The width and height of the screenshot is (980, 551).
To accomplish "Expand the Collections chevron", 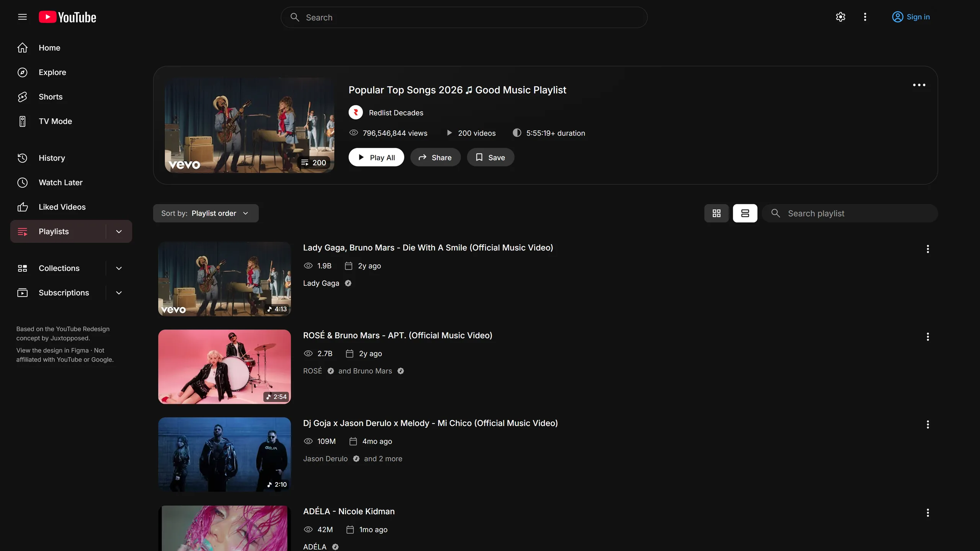I will coord(119,268).
